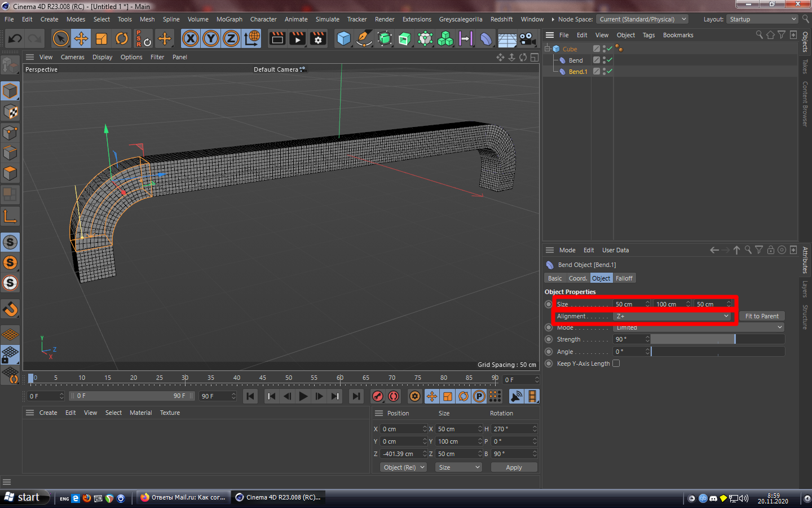The width and height of the screenshot is (812, 508).
Task: Adjust the Angle slider
Action: click(718, 352)
